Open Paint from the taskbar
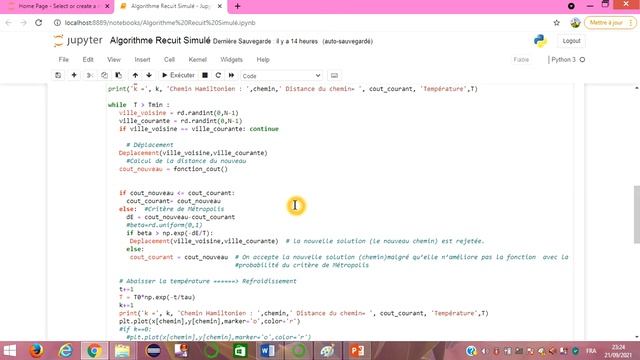This screenshot has width=640, height=360. tap(327, 351)
